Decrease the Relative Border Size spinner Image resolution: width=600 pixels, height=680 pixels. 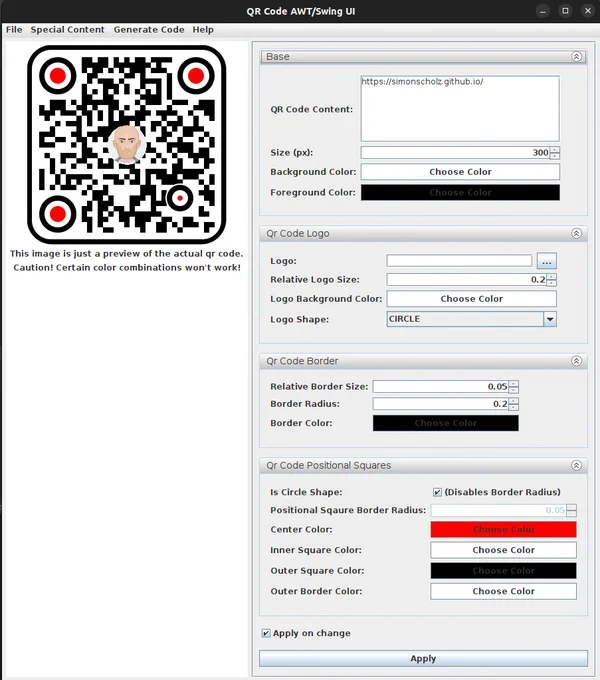coord(513,390)
